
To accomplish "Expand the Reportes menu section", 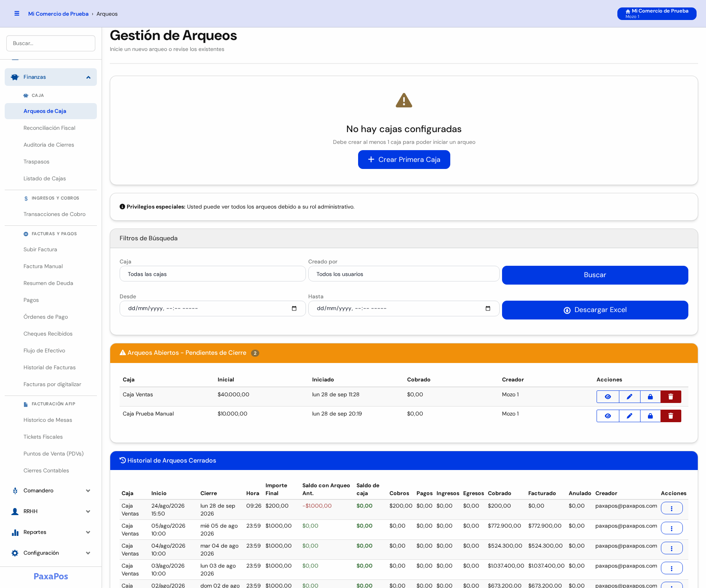I will click(x=51, y=532).
